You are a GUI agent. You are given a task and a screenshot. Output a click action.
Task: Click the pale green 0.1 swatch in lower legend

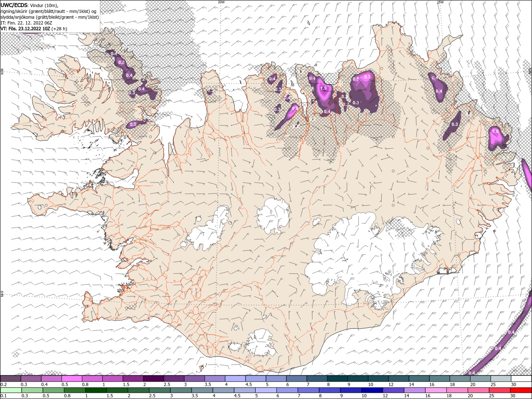(11, 390)
